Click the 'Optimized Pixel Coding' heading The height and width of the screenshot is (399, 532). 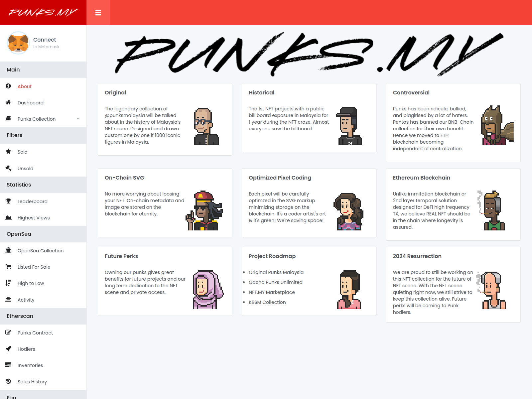point(280,178)
